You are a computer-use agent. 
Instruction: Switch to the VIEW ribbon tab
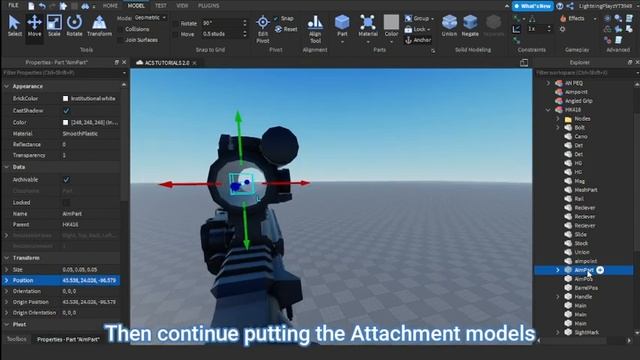(182, 6)
